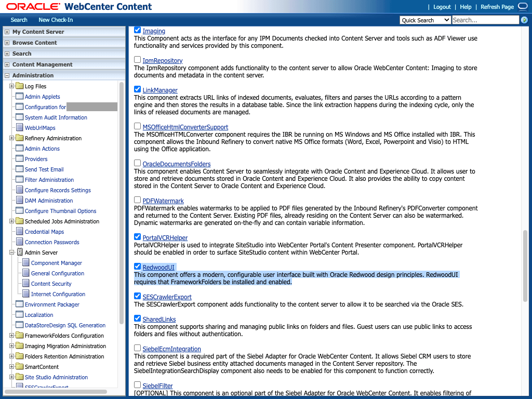Click the sidebar horizontal scrollbar
Image resolution: width=532 pixels, height=399 pixels.
pyautogui.click(x=56, y=392)
